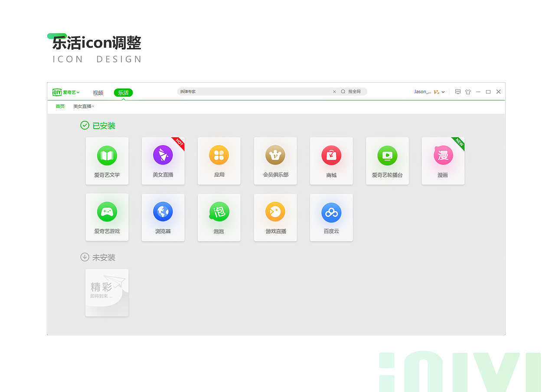Image resolution: width=555 pixels, height=392 pixels.
Task: Click the 精彩 即将到来 placeholder card
Action: pos(107,293)
